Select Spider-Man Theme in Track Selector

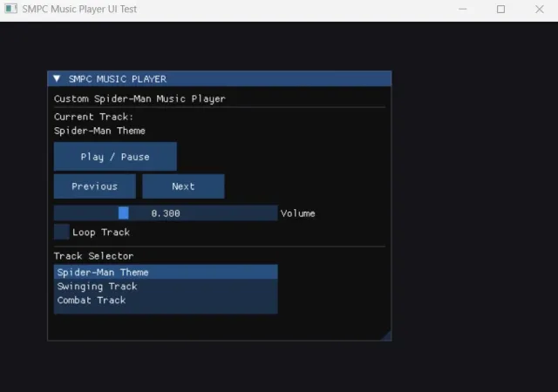coord(166,272)
